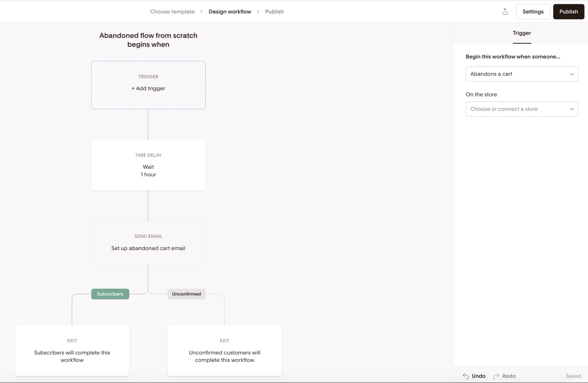Select the Subscribers Exit block
588x383 pixels.
tap(72, 350)
